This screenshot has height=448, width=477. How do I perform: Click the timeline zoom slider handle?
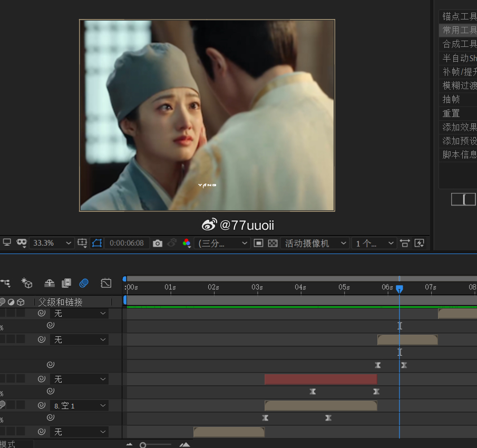(x=143, y=445)
